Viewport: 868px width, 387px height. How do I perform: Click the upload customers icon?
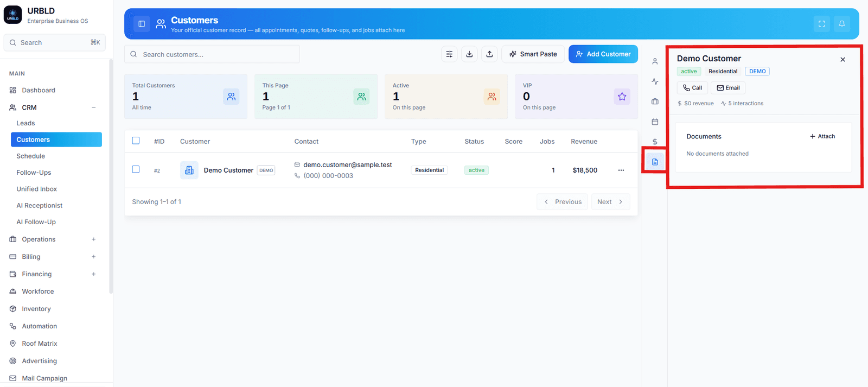489,54
